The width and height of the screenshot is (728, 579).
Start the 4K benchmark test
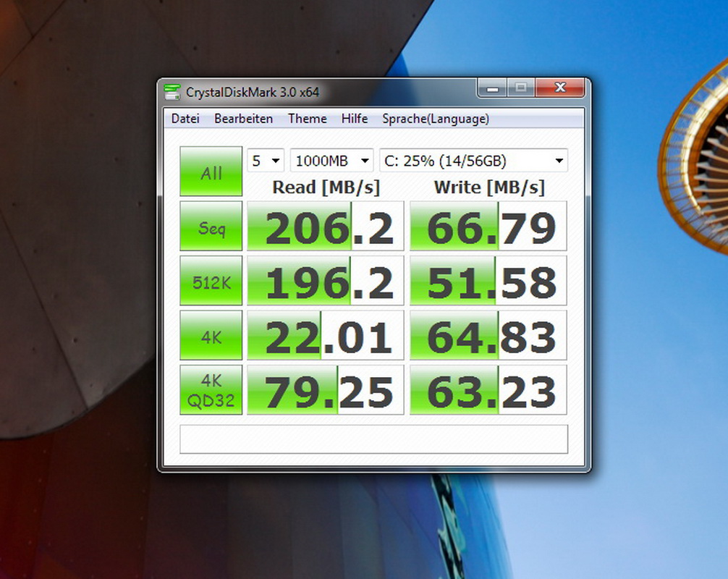coord(211,335)
